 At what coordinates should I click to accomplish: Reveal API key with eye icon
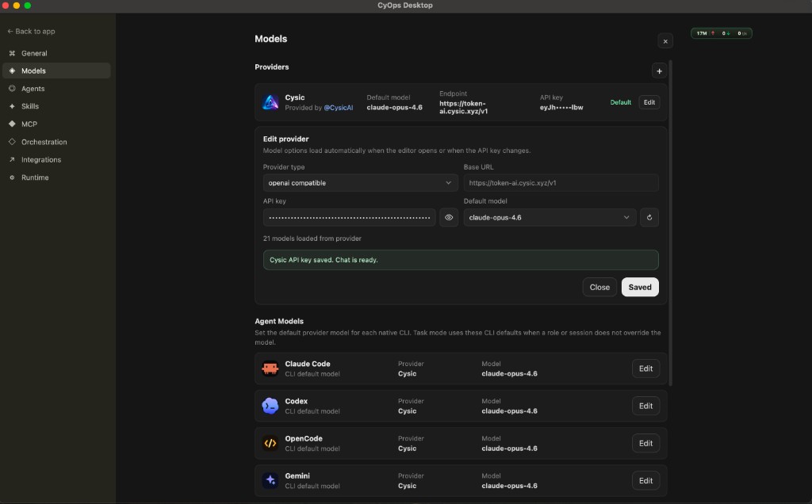coord(449,217)
